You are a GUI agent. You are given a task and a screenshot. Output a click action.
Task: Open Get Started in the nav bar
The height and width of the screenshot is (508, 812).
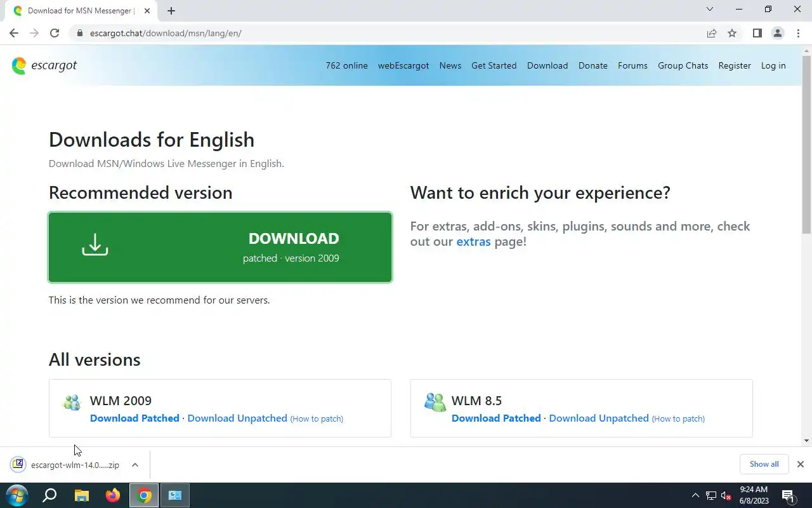pyautogui.click(x=494, y=65)
